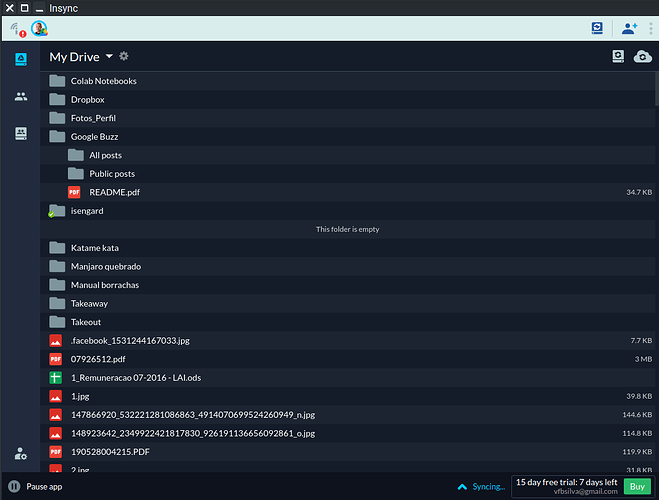Expand the All posts subfolder

point(348,155)
